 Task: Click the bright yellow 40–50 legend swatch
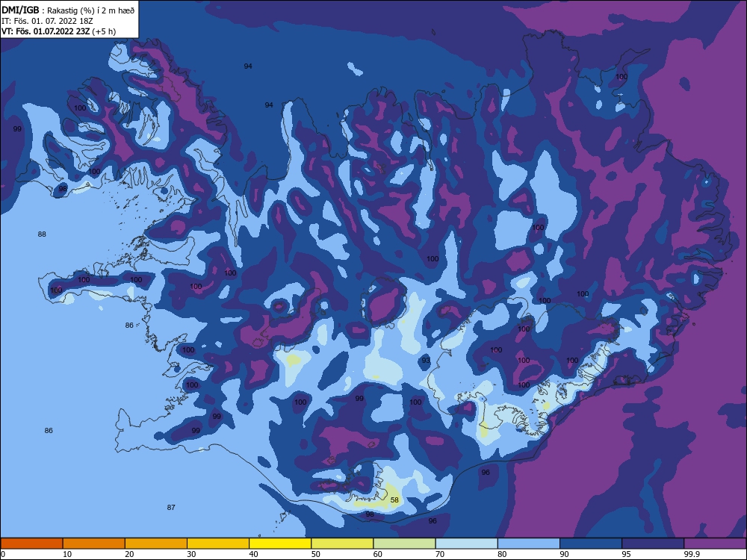(280, 544)
